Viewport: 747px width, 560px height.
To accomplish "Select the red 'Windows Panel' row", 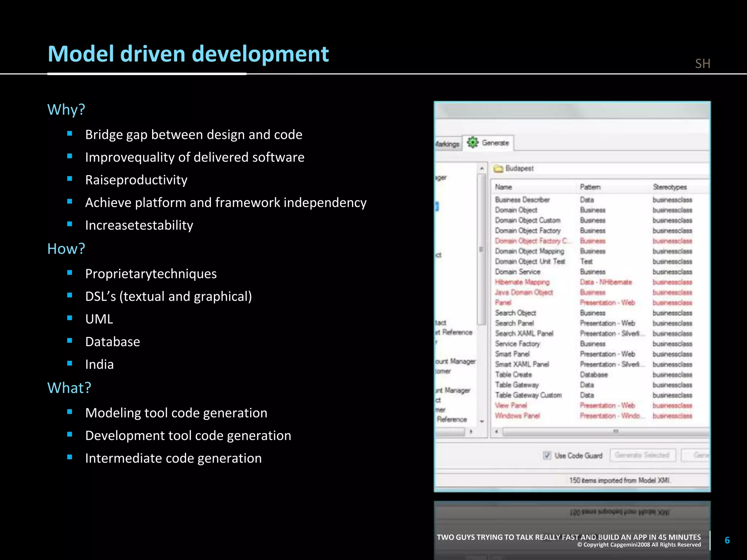I will point(593,416).
